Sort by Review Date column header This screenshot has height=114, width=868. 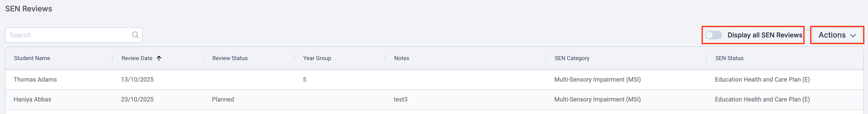click(x=137, y=58)
